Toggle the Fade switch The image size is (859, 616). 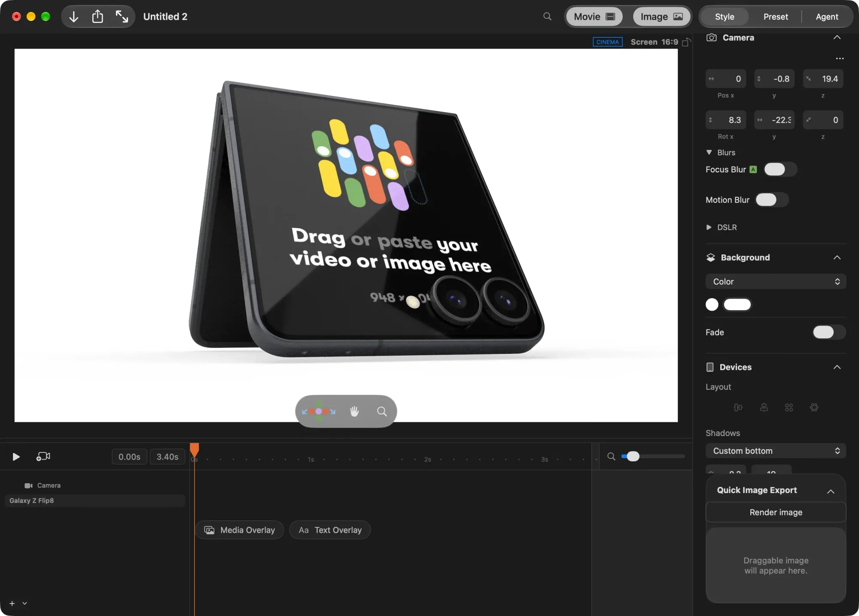click(829, 332)
